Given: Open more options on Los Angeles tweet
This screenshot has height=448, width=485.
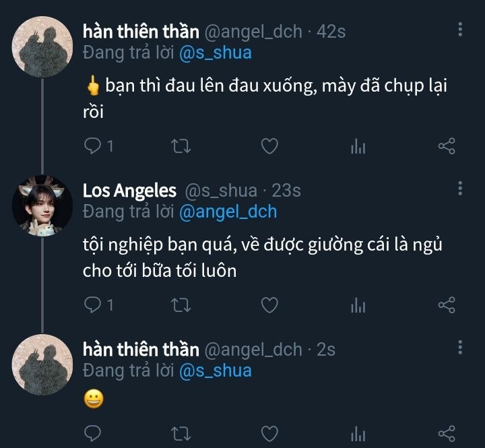Looking at the screenshot, I should click(x=460, y=189).
